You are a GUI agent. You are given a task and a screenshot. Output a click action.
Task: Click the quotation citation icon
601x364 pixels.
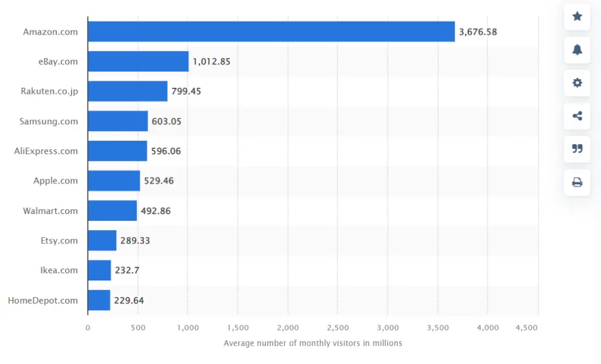[577, 149]
